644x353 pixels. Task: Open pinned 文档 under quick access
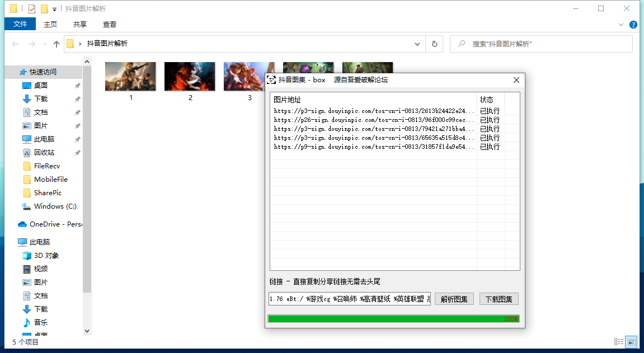pos(41,112)
